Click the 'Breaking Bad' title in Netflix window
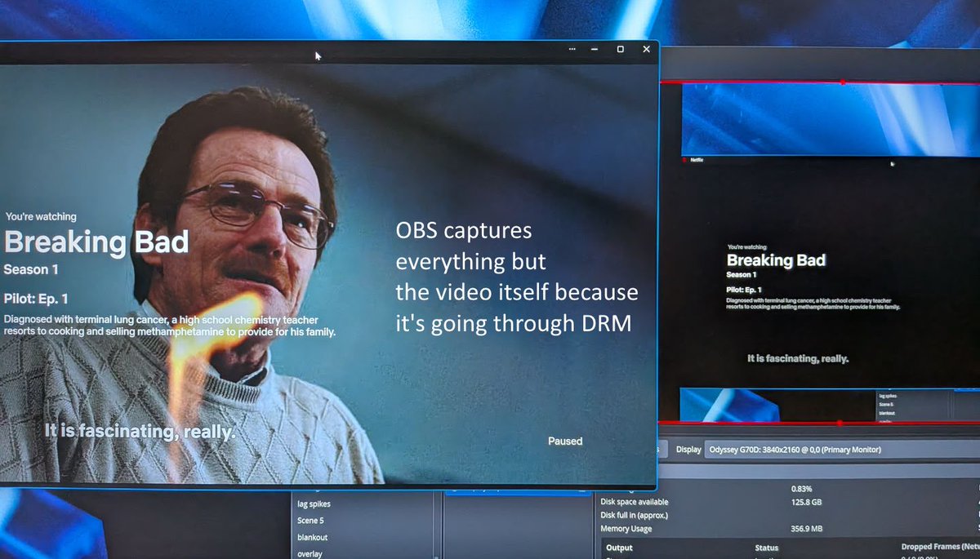The width and height of the screenshot is (980, 559). [96, 242]
